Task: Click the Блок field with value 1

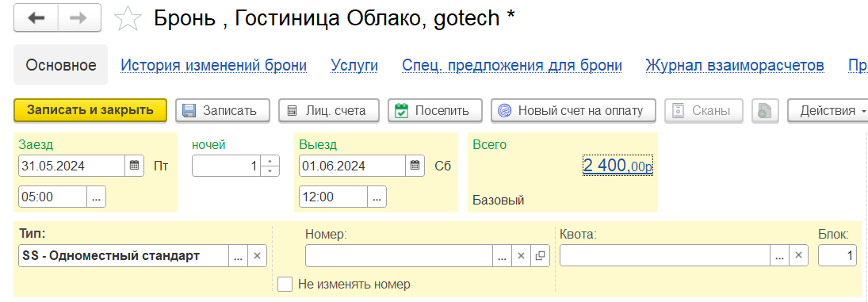Action: (x=837, y=256)
